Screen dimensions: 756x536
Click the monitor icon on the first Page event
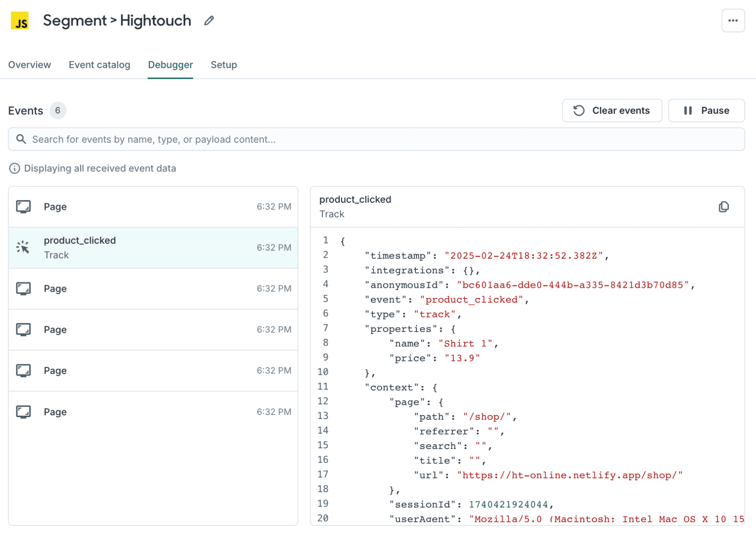[23, 207]
